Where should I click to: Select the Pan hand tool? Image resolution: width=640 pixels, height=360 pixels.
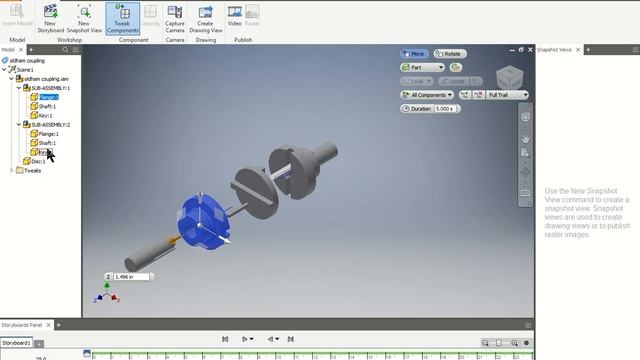click(x=525, y=139)
